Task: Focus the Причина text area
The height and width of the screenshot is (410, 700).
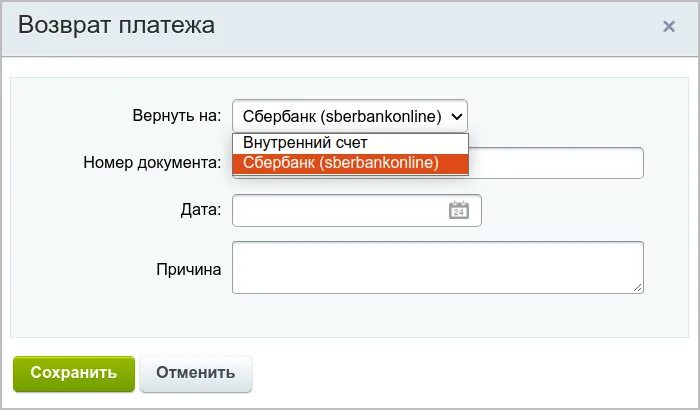Action: pos(438,268)
